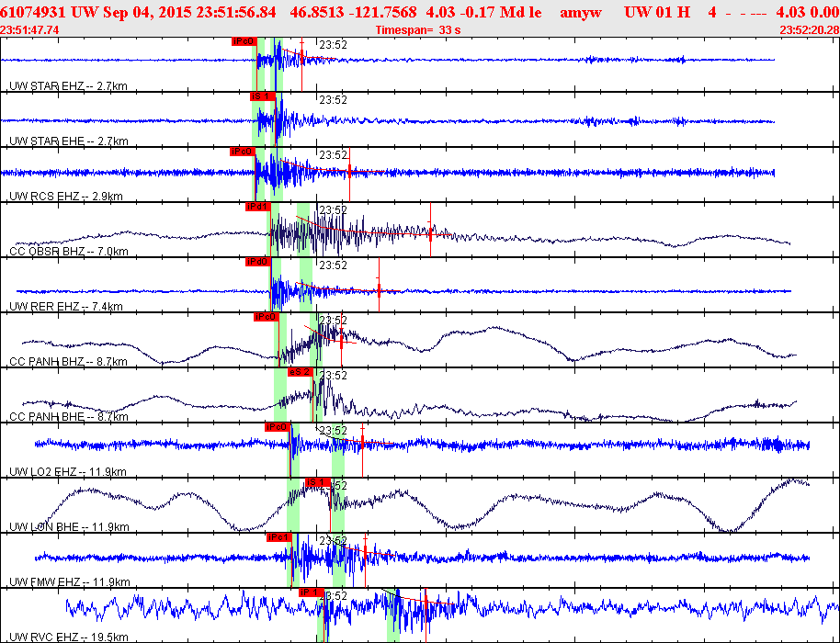Click the '23:52' minute tick on FMW EHZ
Screen dimensions: 840x643
point(334,541)
